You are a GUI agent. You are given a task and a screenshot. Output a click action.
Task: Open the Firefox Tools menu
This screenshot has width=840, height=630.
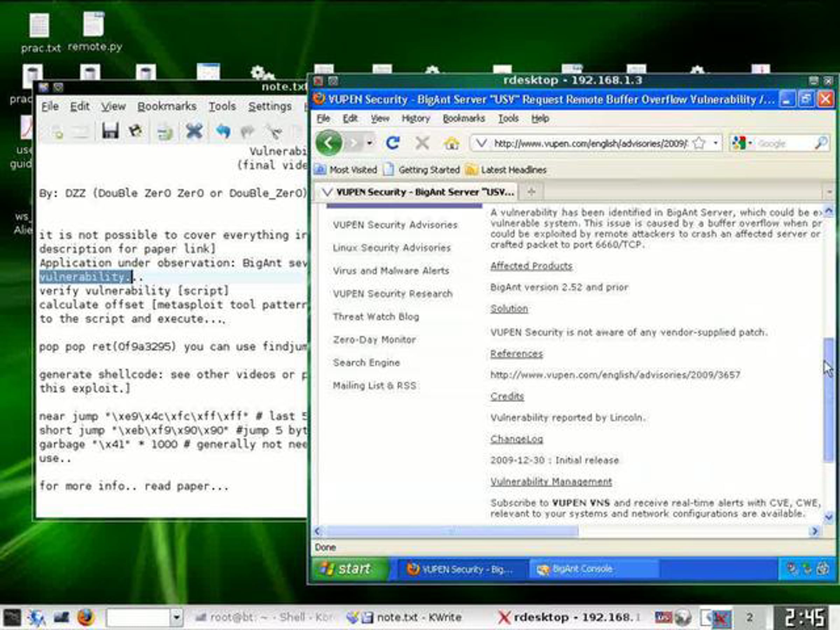pyautogui.click(x=508, y=119)
